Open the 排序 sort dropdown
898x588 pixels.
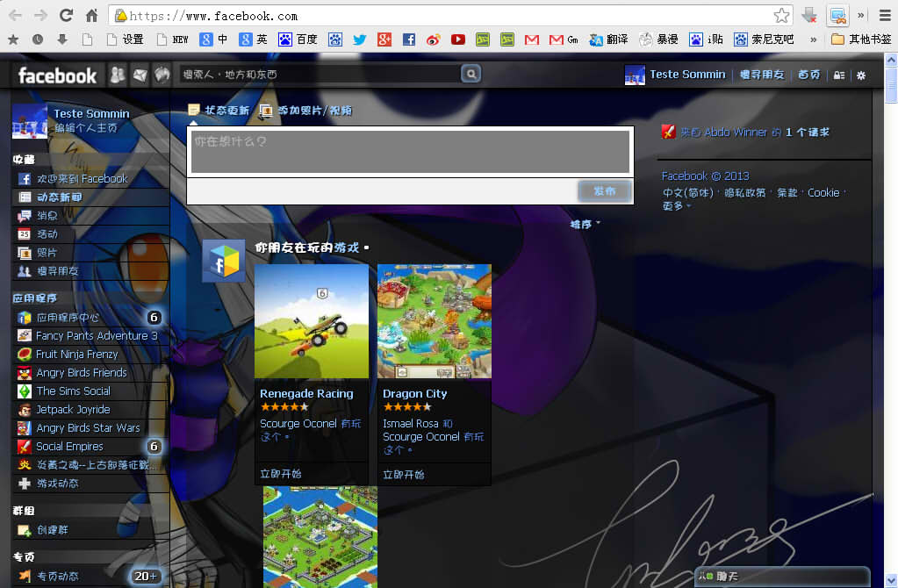(585, 224)
